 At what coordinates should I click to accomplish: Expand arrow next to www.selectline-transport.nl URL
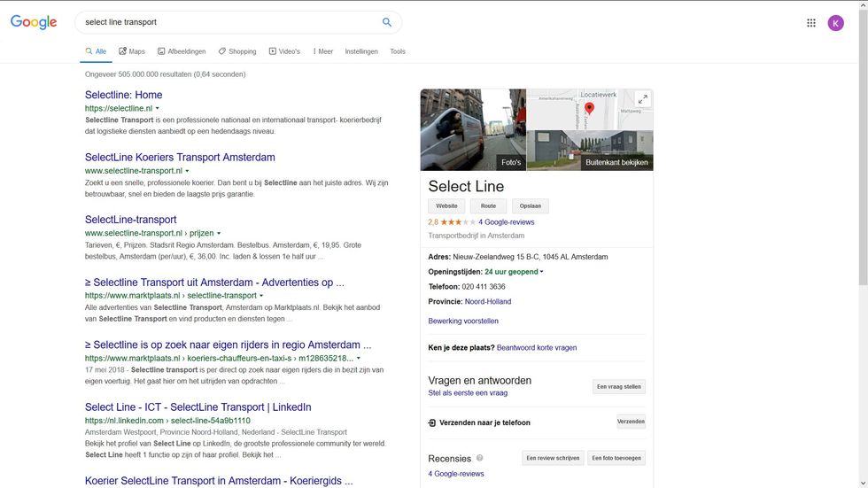[x=187, y=171]
